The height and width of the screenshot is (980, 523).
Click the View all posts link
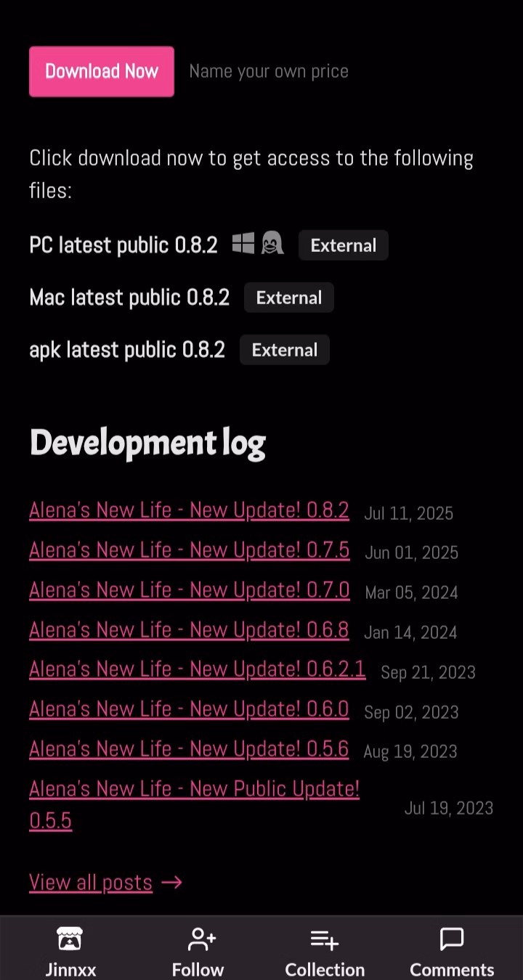[x=91, y=882]
